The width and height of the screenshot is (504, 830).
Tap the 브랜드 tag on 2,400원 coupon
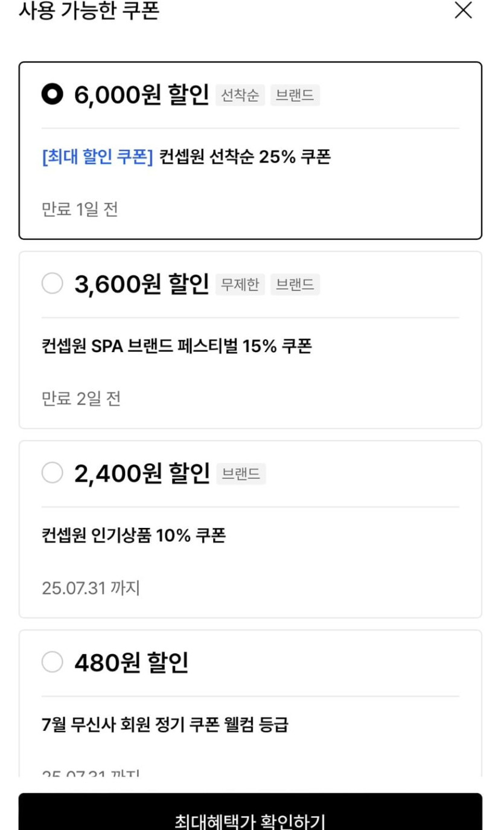(241, 474)
